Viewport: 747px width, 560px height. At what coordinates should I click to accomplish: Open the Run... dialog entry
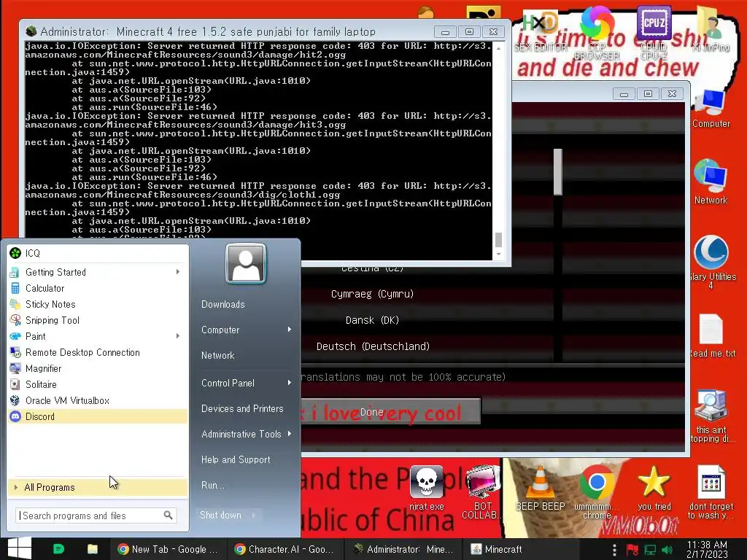point(212,485)
